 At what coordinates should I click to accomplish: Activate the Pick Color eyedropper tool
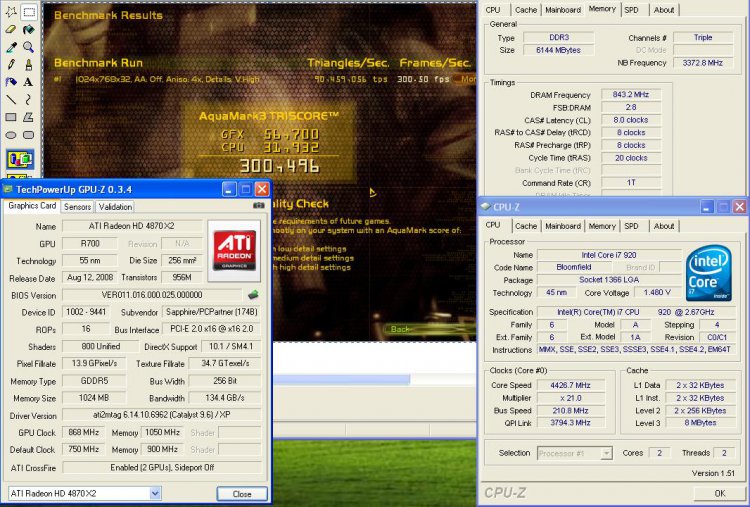11,47
